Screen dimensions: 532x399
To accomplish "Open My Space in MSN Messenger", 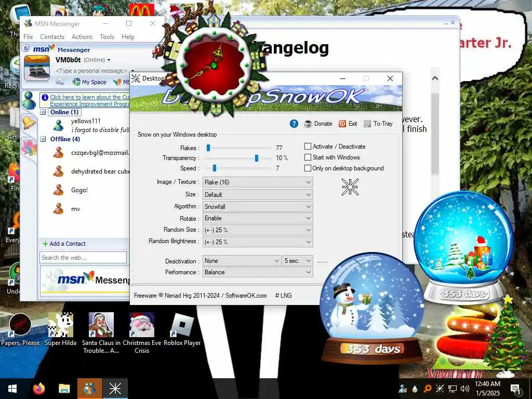I will [89, 82].
